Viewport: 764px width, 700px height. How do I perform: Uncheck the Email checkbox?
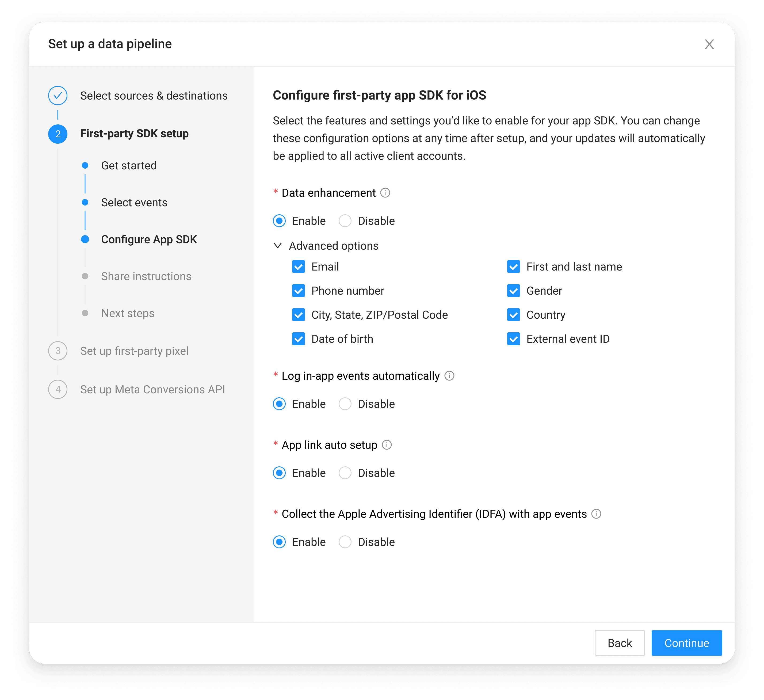pyautogui.click(x=299, y=267)
